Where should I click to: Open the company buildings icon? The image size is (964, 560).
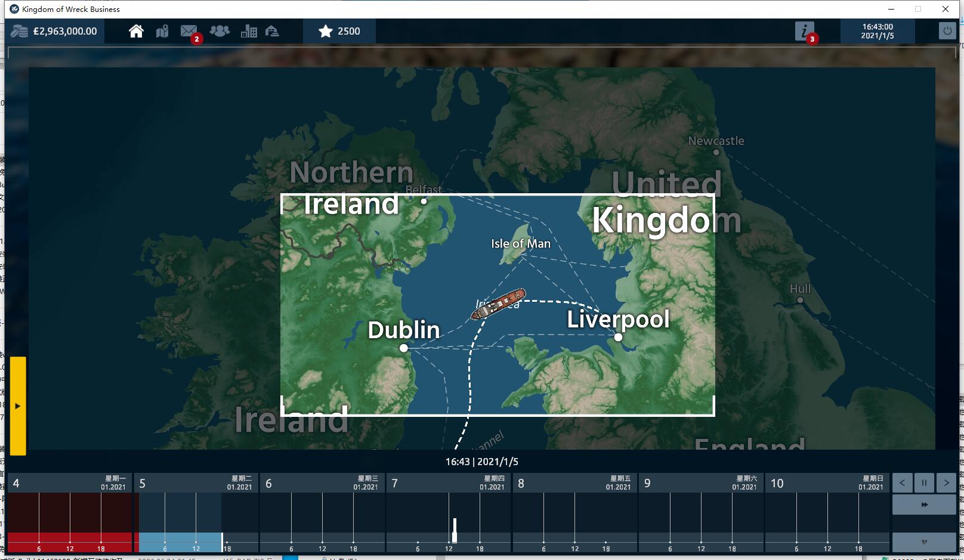click(249, 32)
